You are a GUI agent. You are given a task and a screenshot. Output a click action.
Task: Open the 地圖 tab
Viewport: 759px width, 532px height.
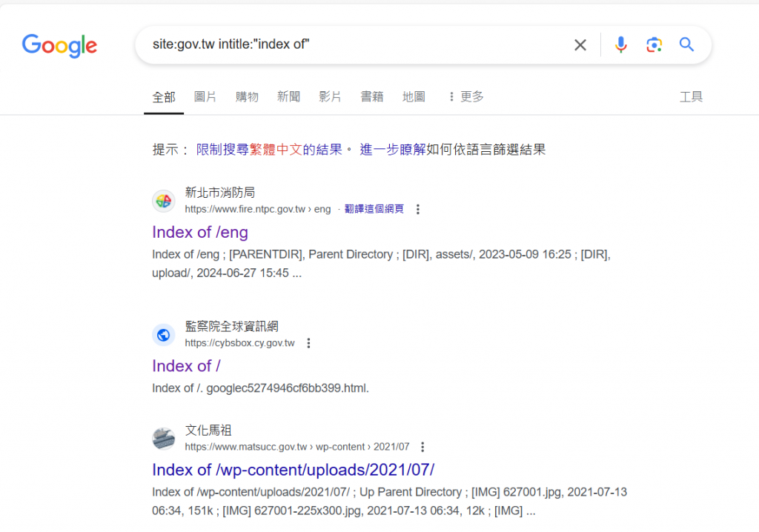(x=414, y=97)
